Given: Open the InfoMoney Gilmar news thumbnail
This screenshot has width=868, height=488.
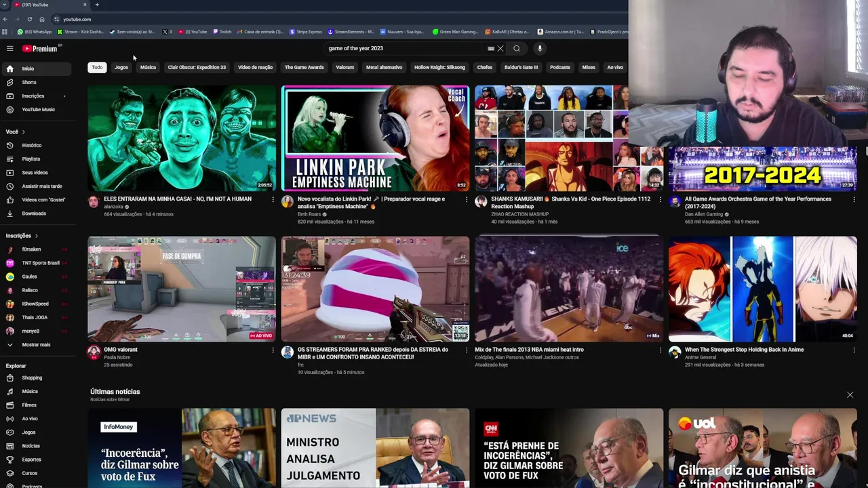Looking at the screenshot, I should (182, 448).
